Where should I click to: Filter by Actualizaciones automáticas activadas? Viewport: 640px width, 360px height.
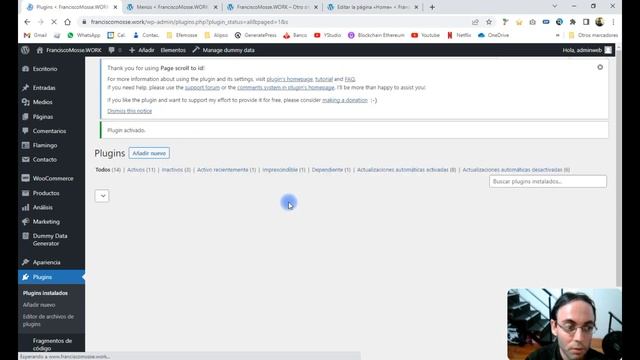click(x=406, y=170)
